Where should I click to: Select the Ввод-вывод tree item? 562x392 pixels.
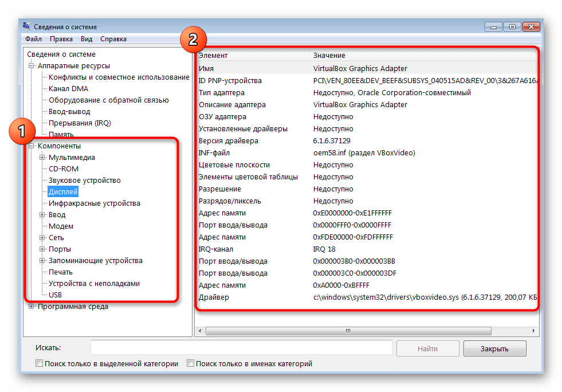(x=69, y=112)
